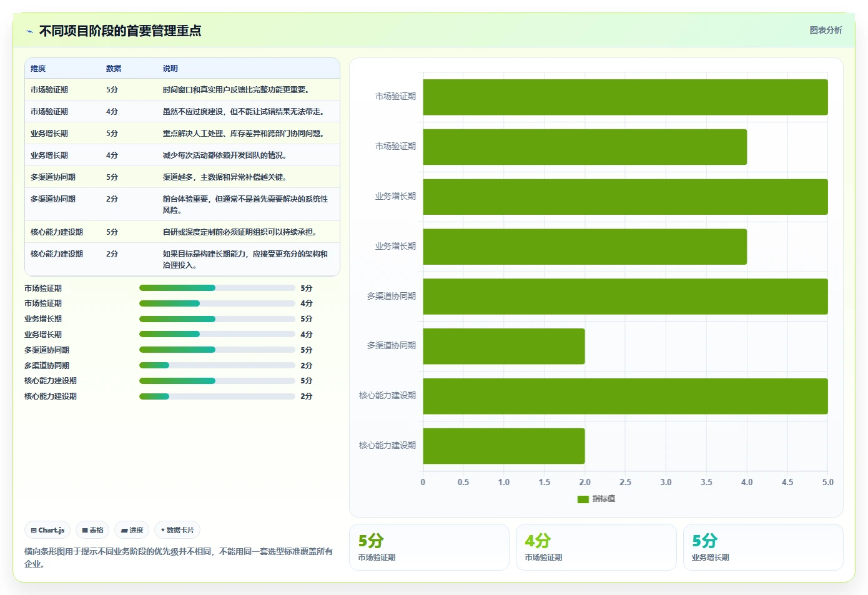Click the Chart.js tag
This screenshot has width=868, height=595.
(x=47, y=530)
